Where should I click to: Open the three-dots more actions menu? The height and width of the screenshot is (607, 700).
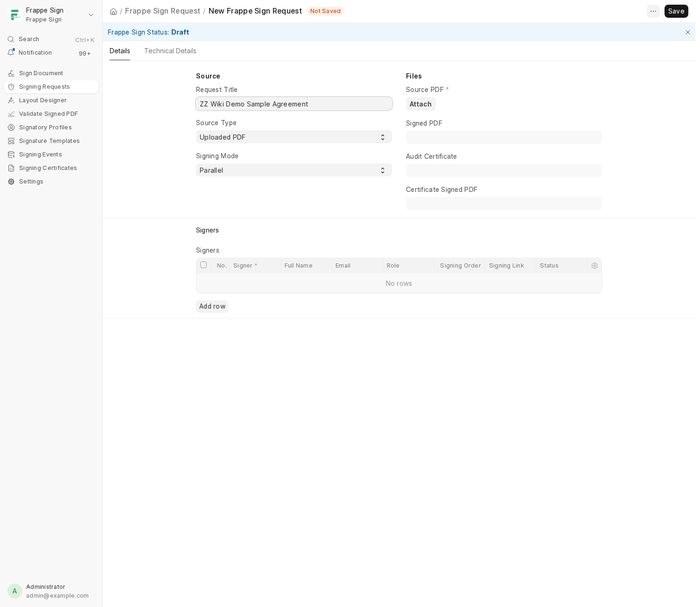coord(653,11)
